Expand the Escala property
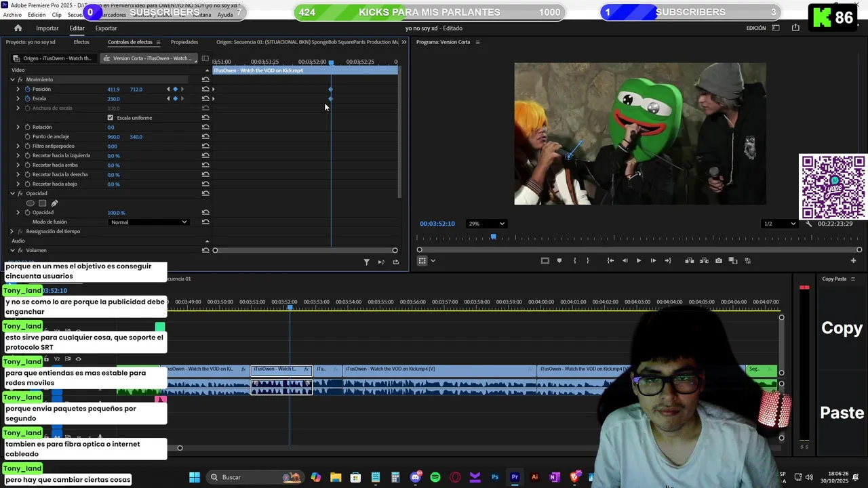This screenshot has width=868, height=488. [x=18, y=98]
